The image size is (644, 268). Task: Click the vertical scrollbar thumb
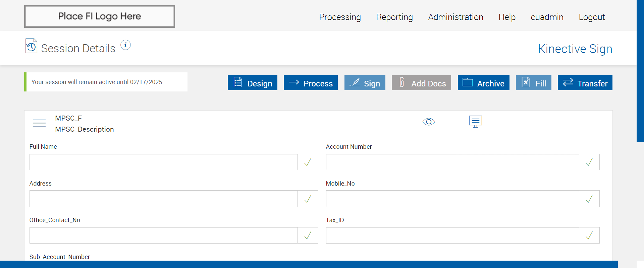click(640, 71)
